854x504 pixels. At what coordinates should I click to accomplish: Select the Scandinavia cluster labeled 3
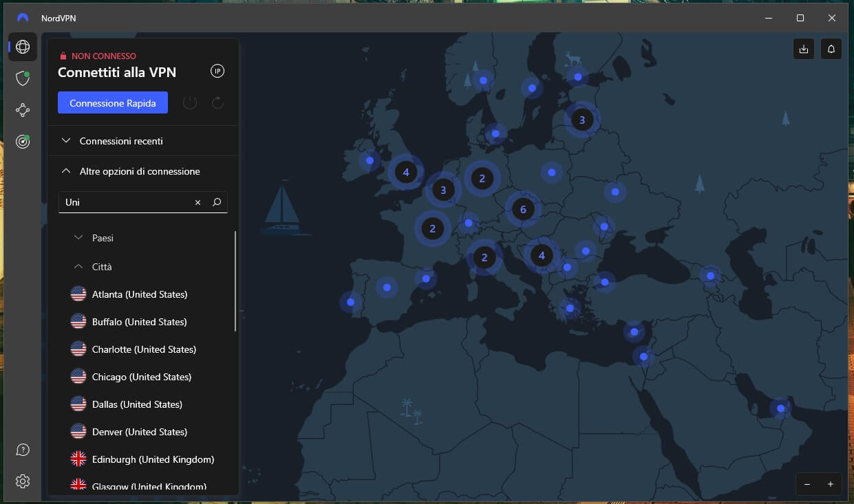[582, 120]
